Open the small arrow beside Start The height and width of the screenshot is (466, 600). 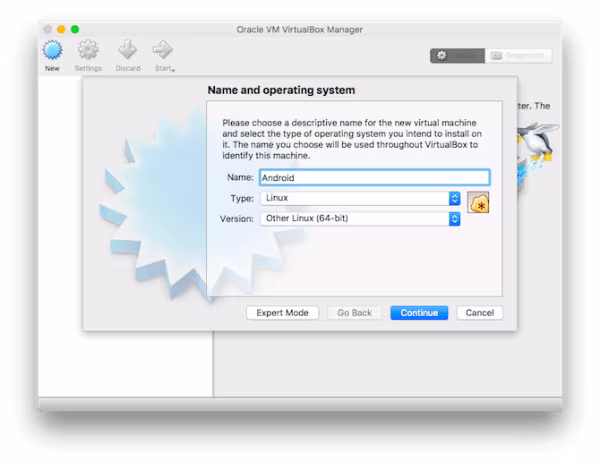pyautogui.click(x=173, y=70)
